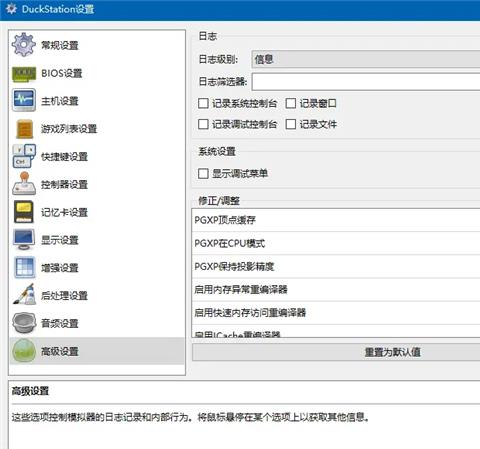Click the paintbrush icon for 后处理设置
Screen dimensions: 480x449
click(24, 295)
